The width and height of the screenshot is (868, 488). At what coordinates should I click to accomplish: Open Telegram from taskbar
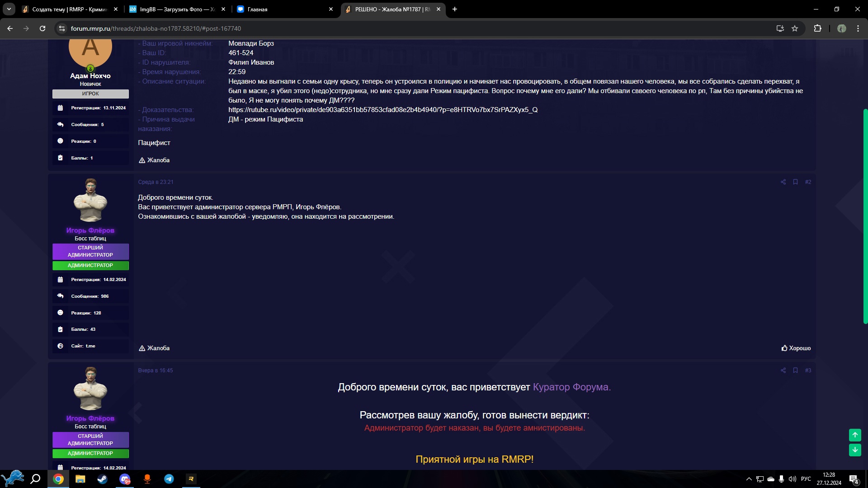(x=169, y=479)
